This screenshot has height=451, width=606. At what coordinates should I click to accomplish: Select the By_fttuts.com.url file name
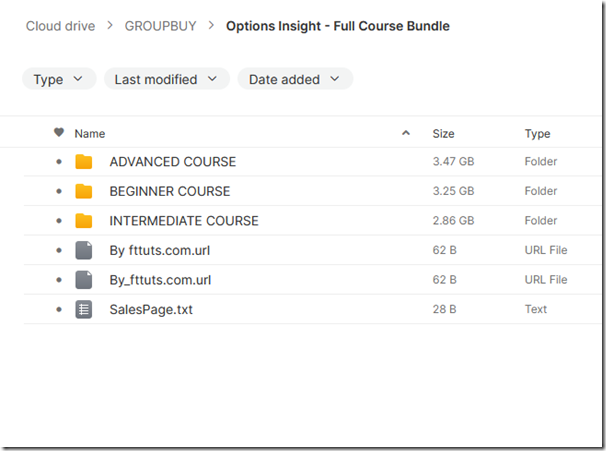pos(160,280)
